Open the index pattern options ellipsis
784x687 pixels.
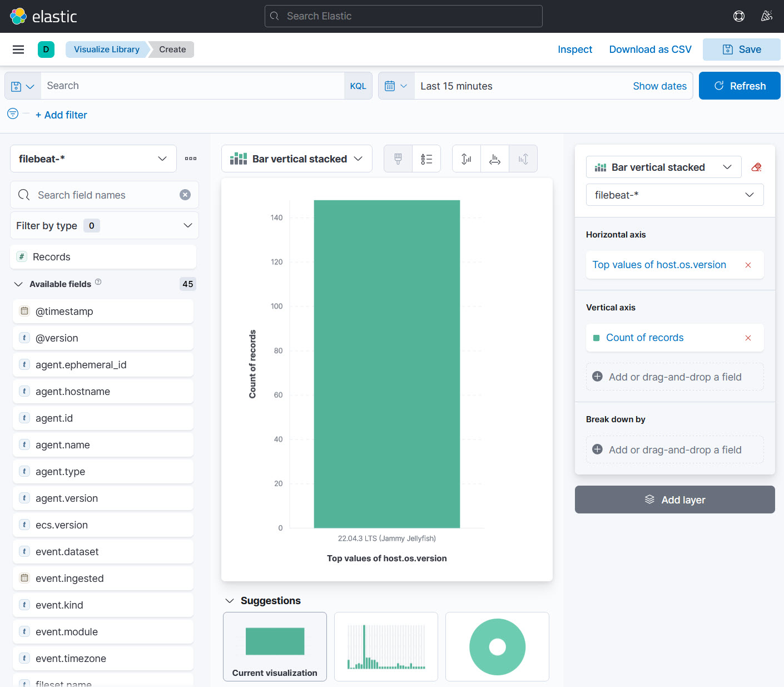tap(191, 159)
